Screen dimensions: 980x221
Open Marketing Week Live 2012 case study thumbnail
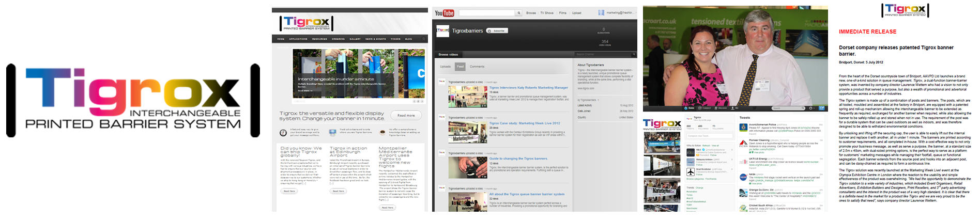[467, 132]
